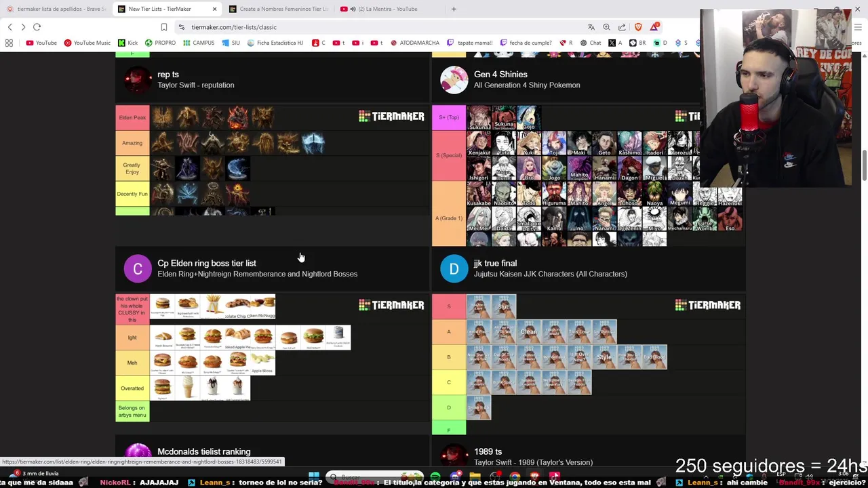Click the 'Elden Peak' tier label
This screenshot has width=868, height=488.
coord(132,117)
